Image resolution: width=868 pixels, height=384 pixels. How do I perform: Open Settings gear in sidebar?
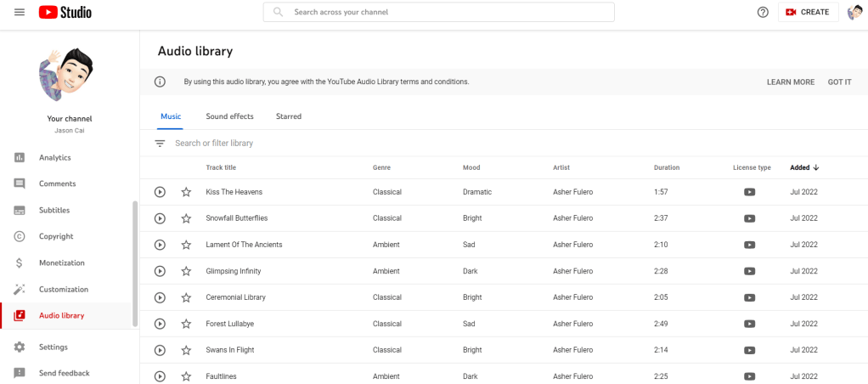[20, 347]
